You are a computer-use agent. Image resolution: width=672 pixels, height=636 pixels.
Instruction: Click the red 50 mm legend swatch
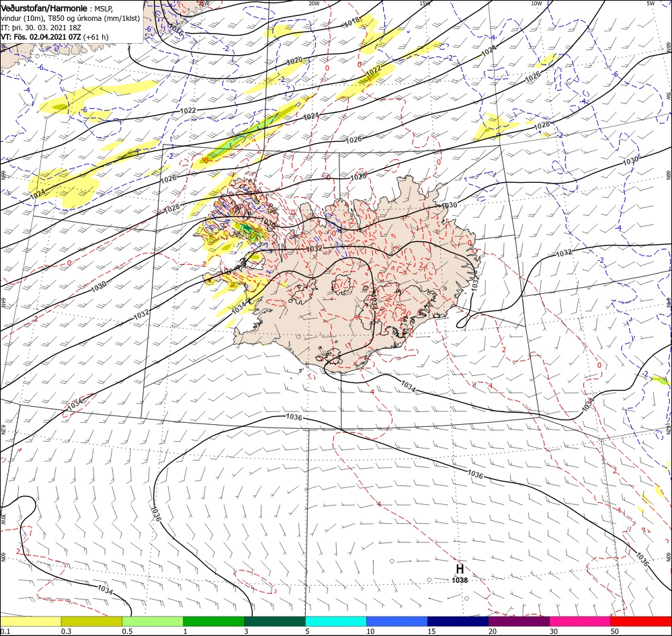(641, 621)
